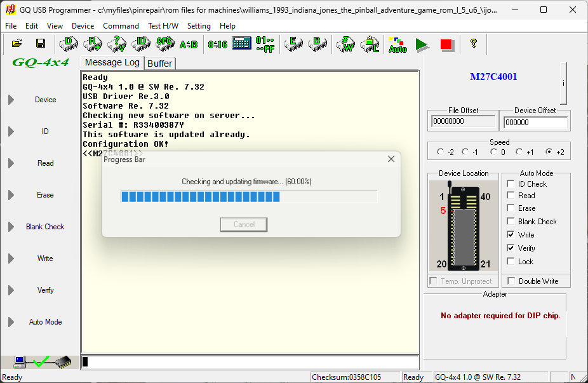Save buffer with the floppy disk icon

[x=41, y=44]
